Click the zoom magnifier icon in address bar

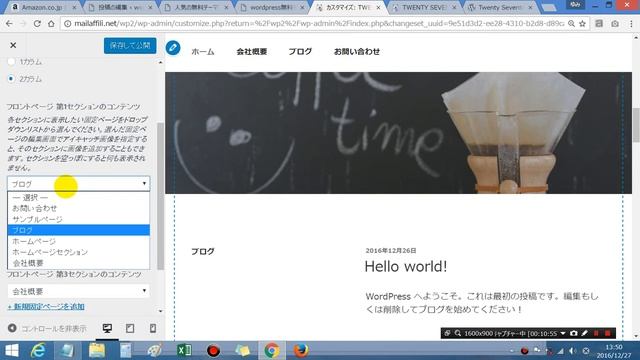(x=571, y=24)
